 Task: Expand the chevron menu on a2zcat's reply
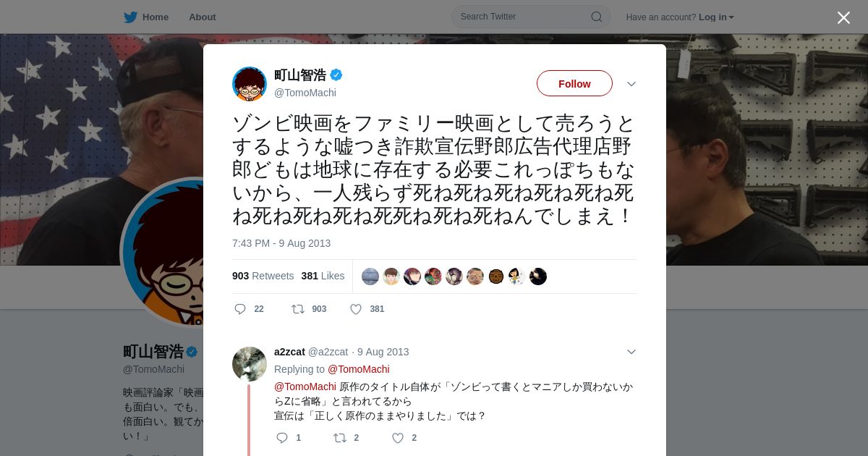631,352
